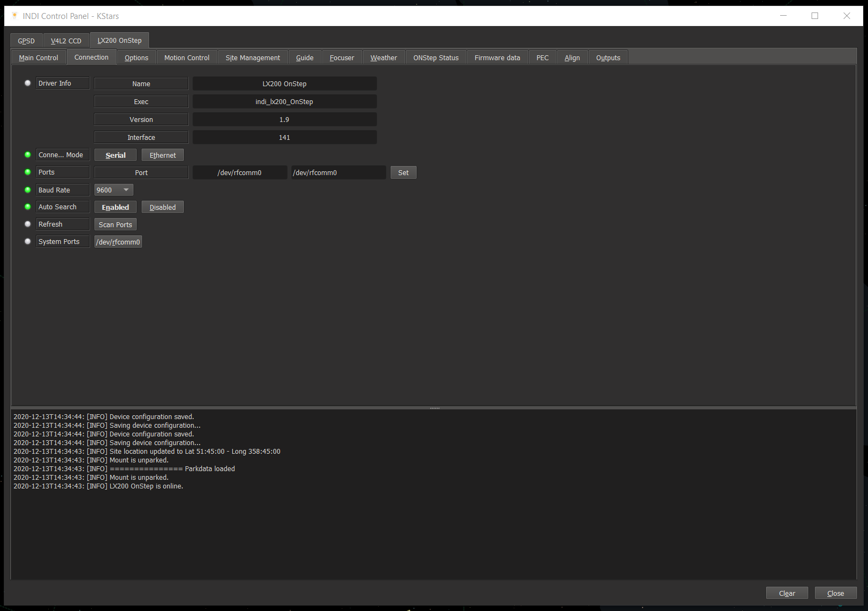Click the splitter handle above the log
This screenshot has width=868, height=611.
coord(435,408)
